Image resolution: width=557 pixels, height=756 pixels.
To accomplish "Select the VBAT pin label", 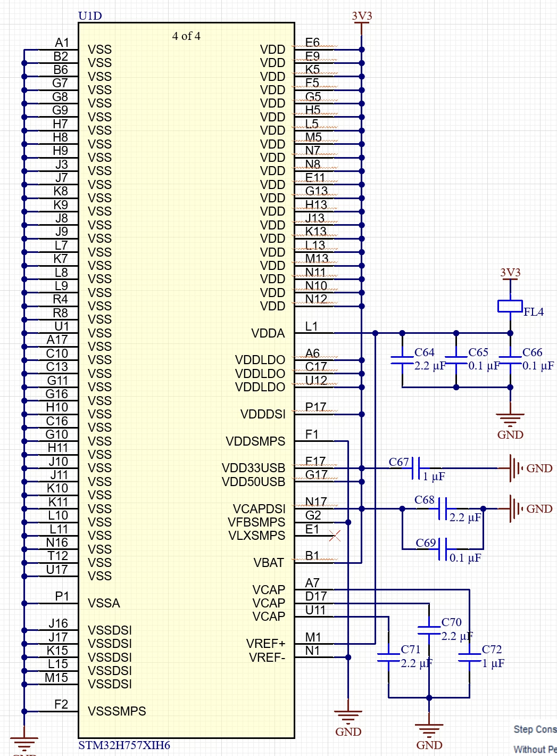I will (x=269, y=563).
